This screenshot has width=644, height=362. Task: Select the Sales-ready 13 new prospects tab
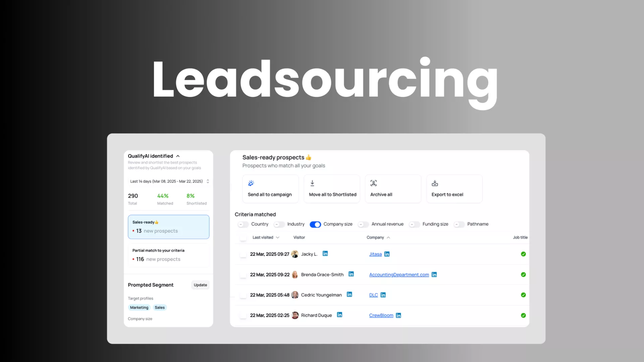168,227
